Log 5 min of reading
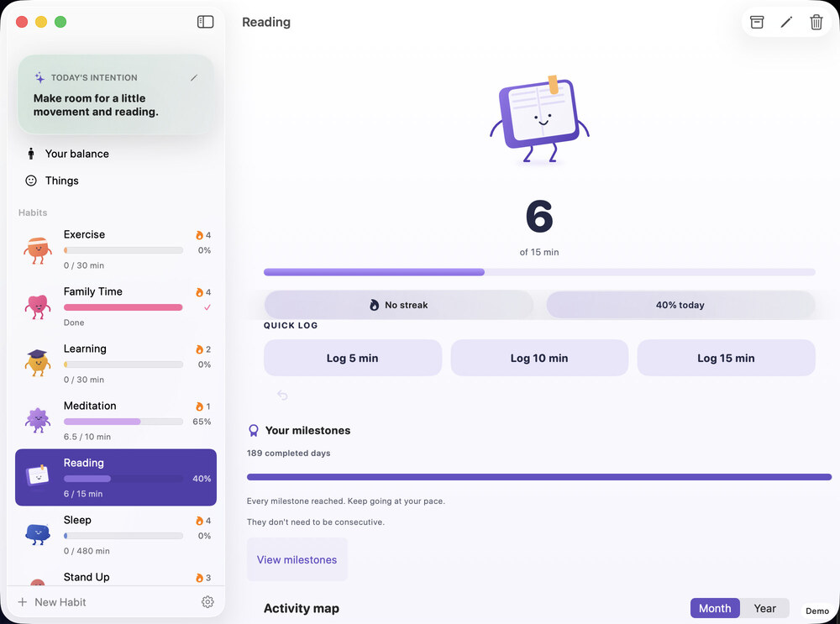Viewport: 840px width, 624px height. 353,358
